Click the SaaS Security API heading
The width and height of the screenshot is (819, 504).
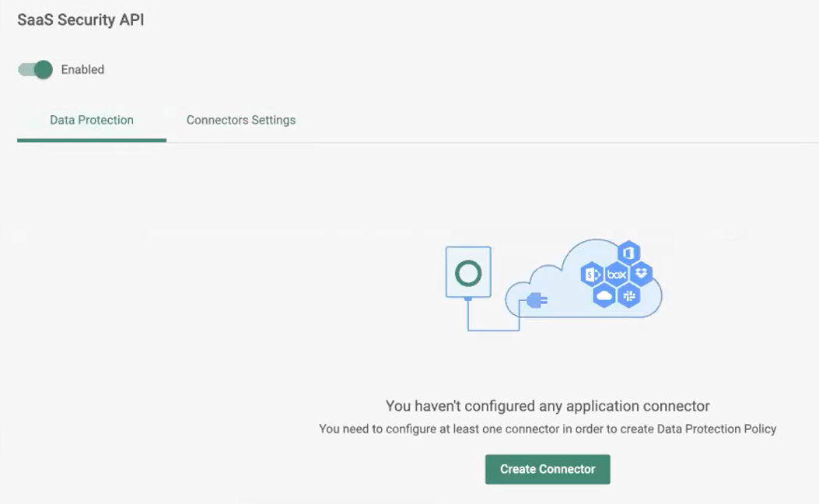[x=80, y=19]
